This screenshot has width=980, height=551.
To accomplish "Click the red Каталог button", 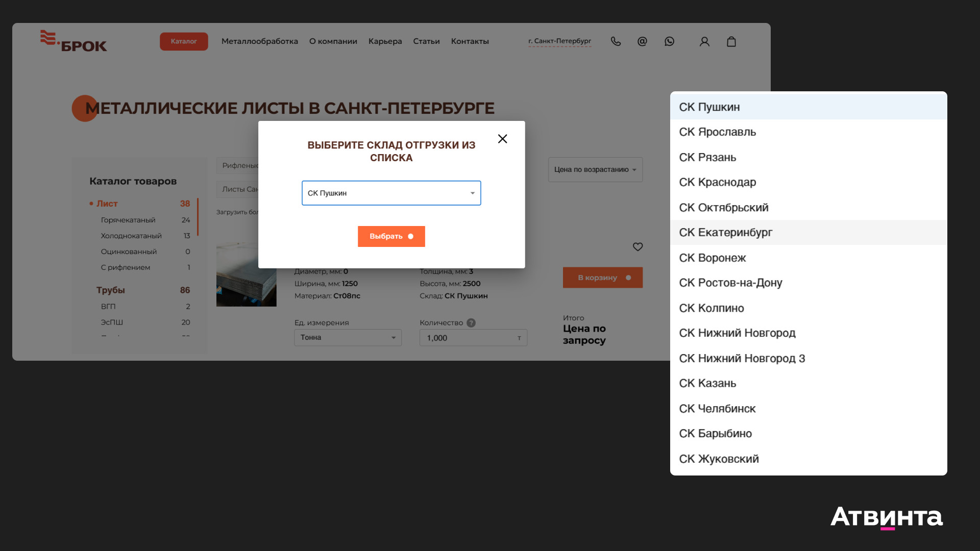I will [x=184, y=41].
